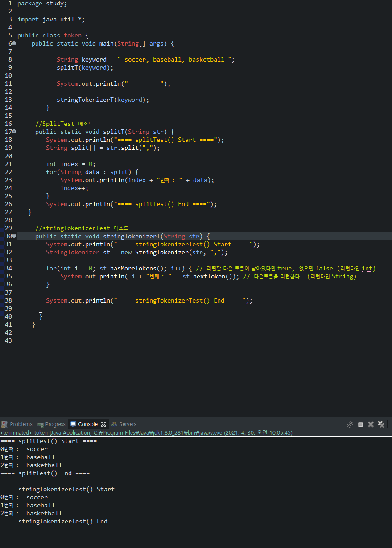The height and width of the screenshot is (548, 392).
Task: Click the '<terminated> token [Java Application]' launch label
Action: point(46,433)
